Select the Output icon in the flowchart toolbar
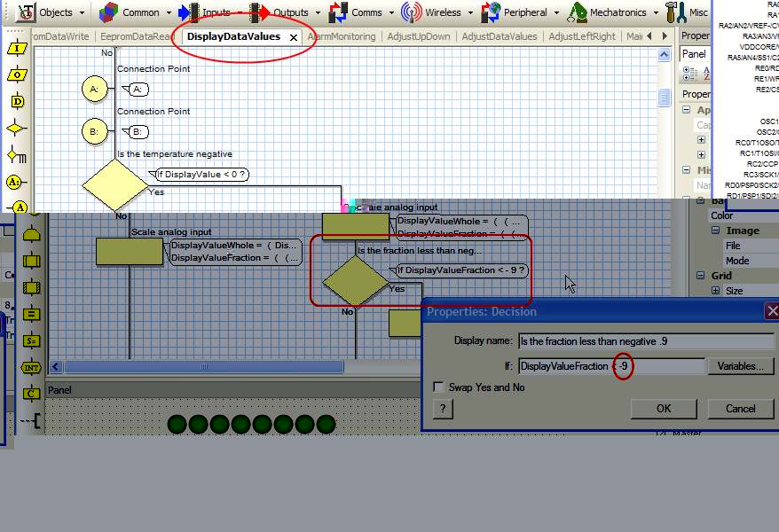 [x=18, y=75]
